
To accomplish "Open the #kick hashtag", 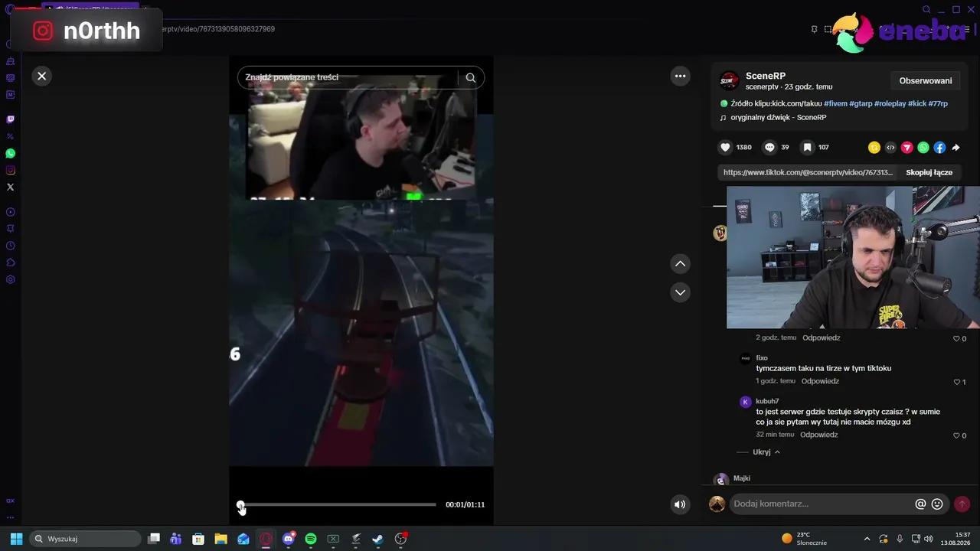I will coord(917,103).
